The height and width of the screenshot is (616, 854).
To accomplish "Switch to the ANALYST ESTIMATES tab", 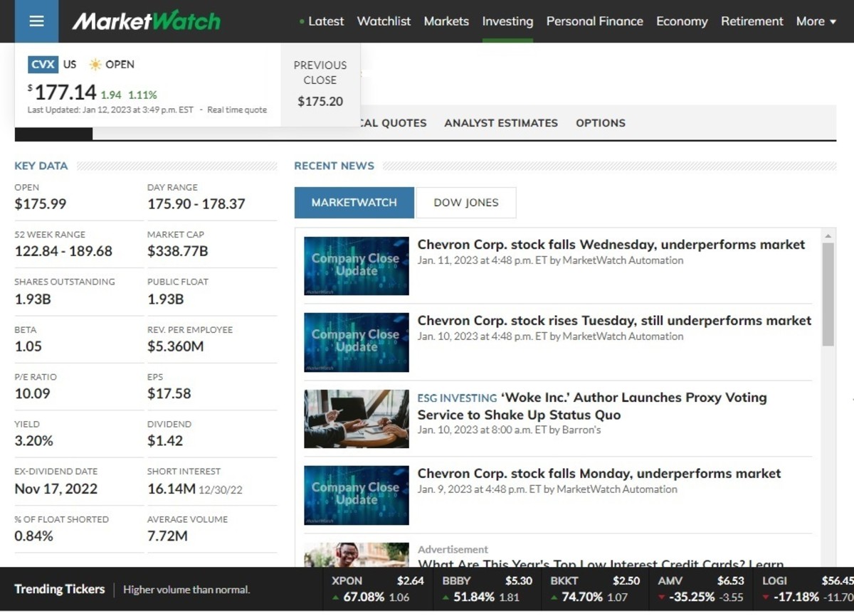I will click(x=500, y=122).
